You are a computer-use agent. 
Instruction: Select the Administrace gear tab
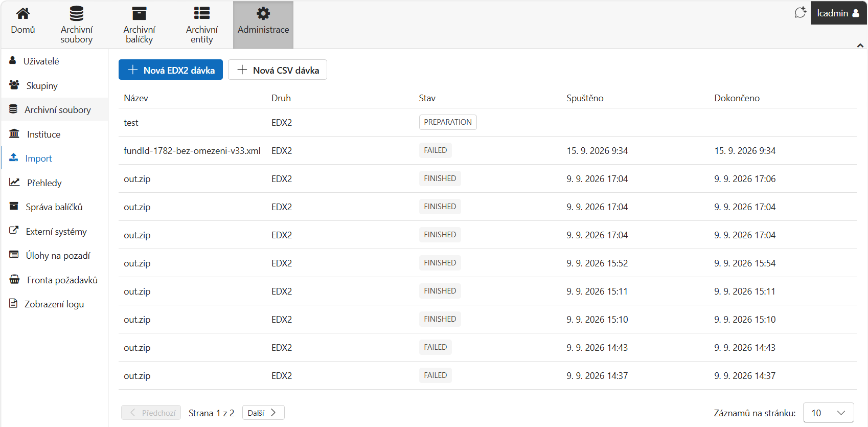[x=263, y=25]
